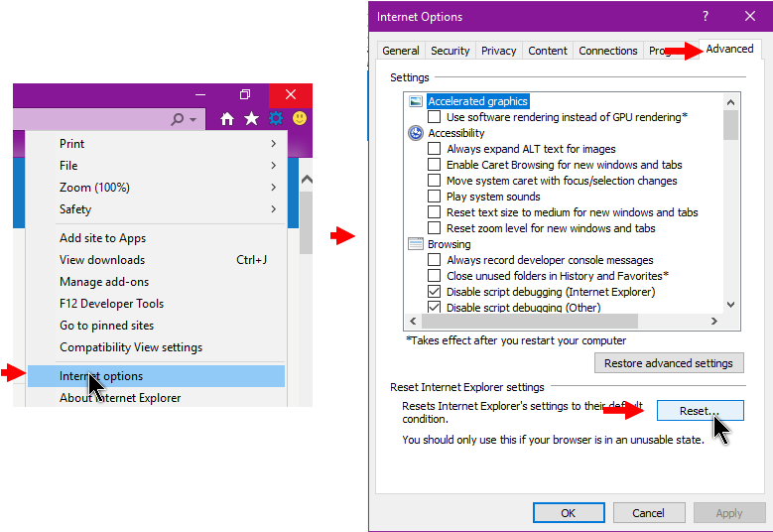The image size is (773, 532).
Task: Enable Always record developer console messages
Action: pos(434,259)
